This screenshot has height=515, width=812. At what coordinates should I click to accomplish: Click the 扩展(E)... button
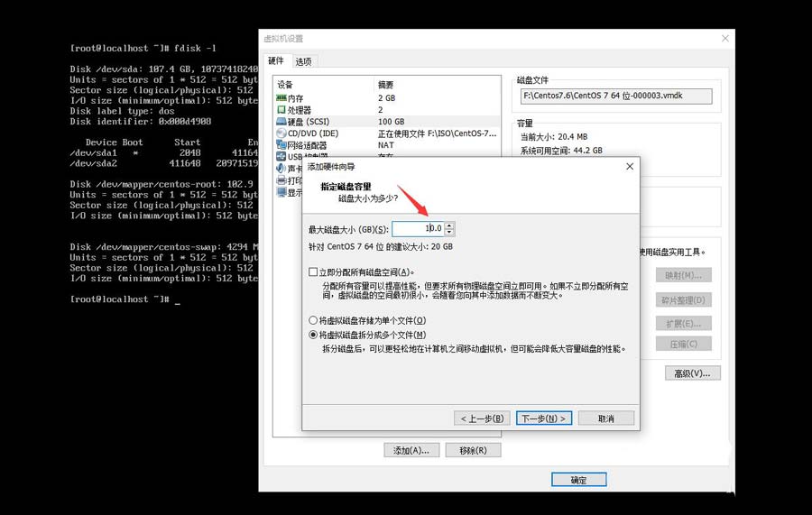[x=684, y=324]
